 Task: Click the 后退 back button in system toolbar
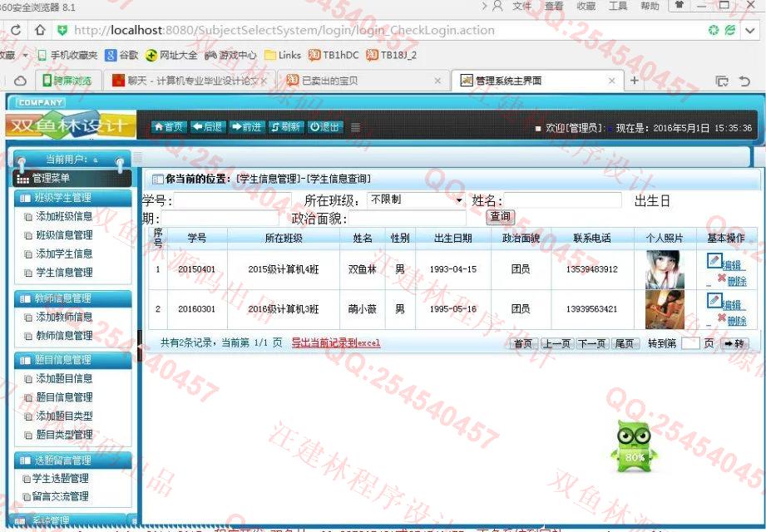coord(207,127)
